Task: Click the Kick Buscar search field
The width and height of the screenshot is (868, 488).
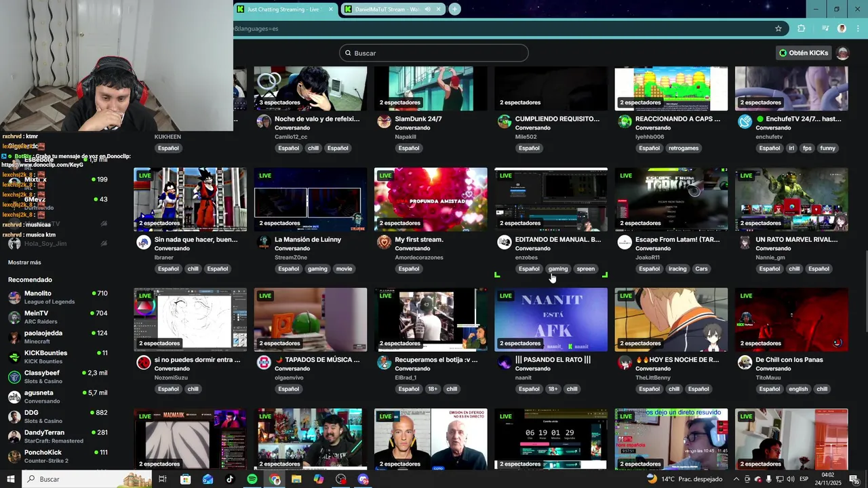Action: pos(434,53)
